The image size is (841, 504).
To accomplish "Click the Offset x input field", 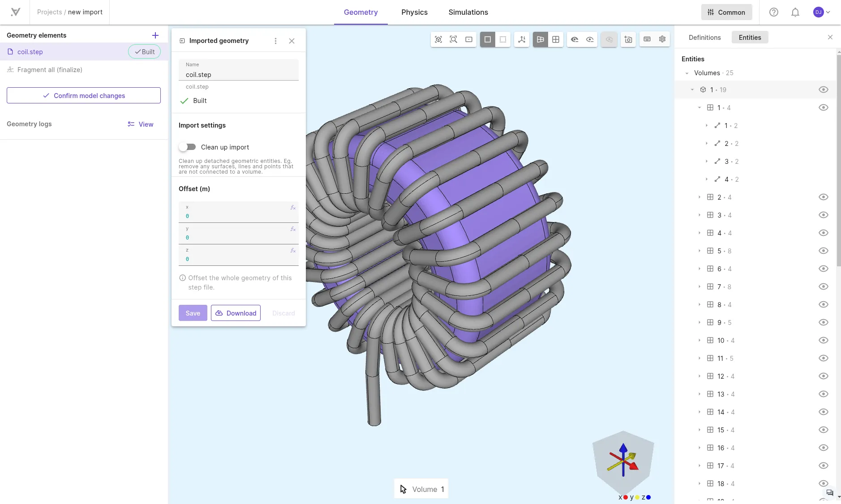I will (238, 212).
